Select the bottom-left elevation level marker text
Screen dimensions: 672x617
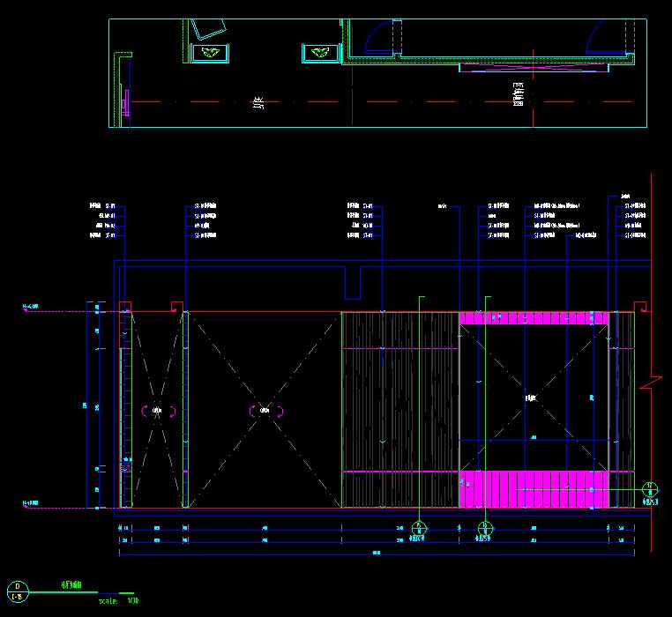pyautogui.click(x=30, y=503)
